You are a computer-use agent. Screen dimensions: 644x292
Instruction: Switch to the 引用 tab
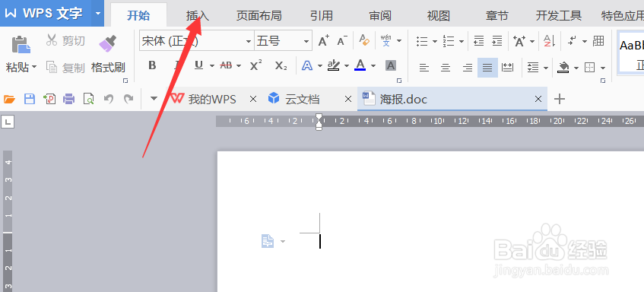pos(321,16)
